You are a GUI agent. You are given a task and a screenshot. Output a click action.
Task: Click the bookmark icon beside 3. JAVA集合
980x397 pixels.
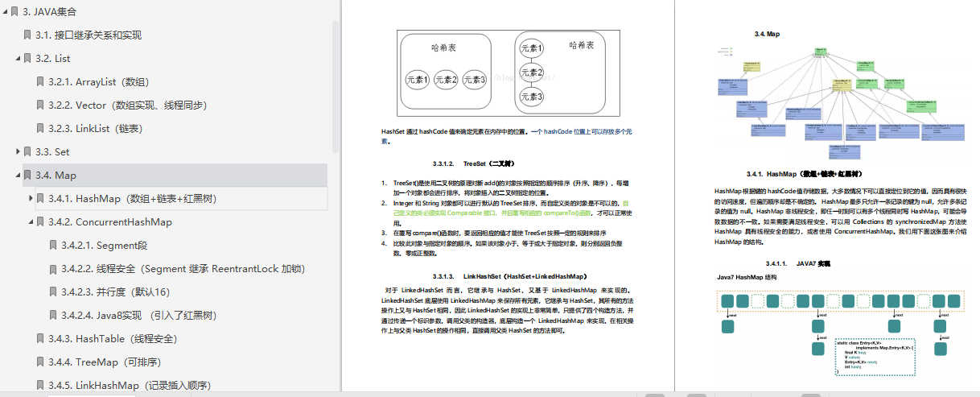click(14, 11)
